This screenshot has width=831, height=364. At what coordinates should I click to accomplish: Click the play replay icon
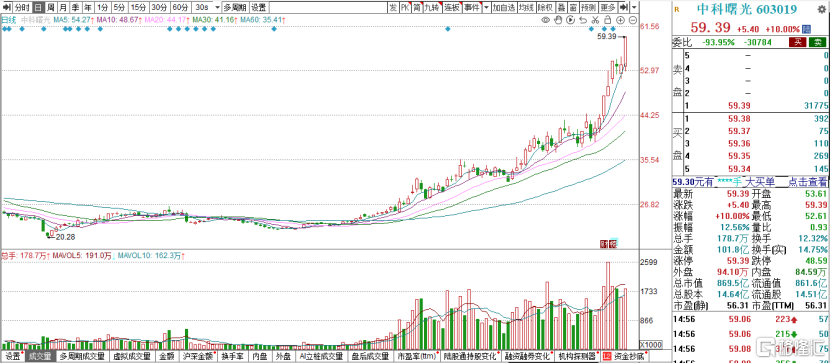click(x=570, y=20)
